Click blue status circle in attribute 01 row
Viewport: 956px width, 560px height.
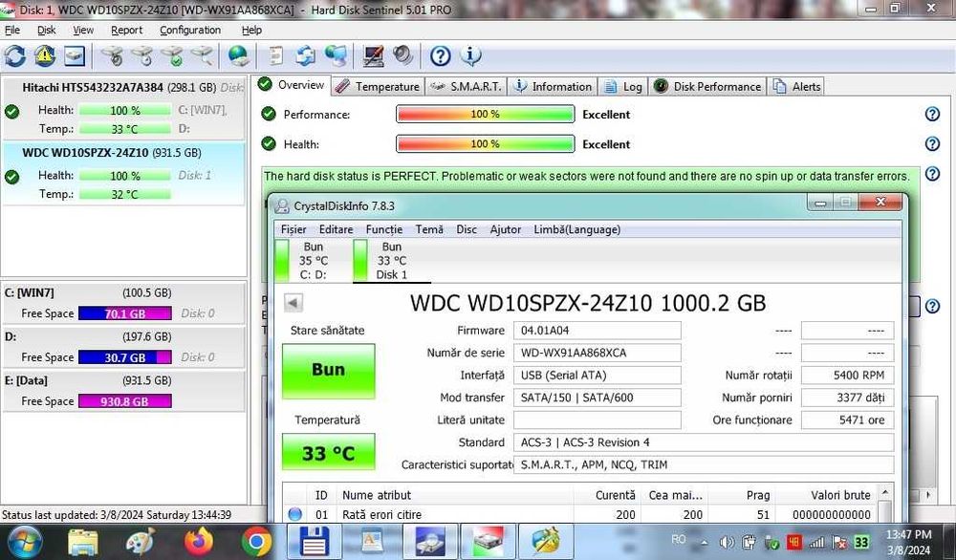pos(295,514)
